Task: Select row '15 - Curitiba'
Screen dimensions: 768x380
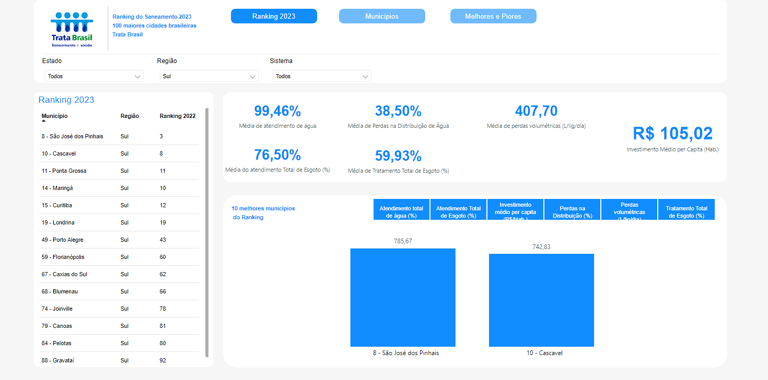Action: coord(120,205)
